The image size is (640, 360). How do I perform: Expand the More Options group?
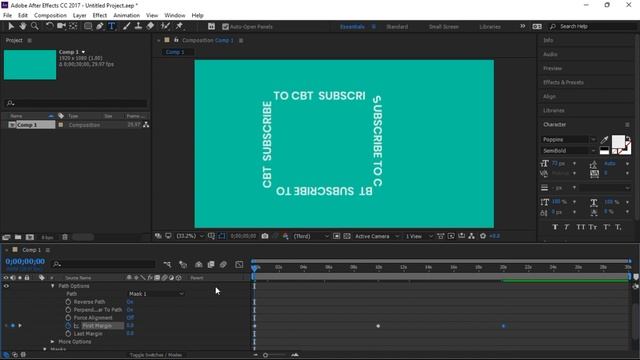tap(53, 342)
